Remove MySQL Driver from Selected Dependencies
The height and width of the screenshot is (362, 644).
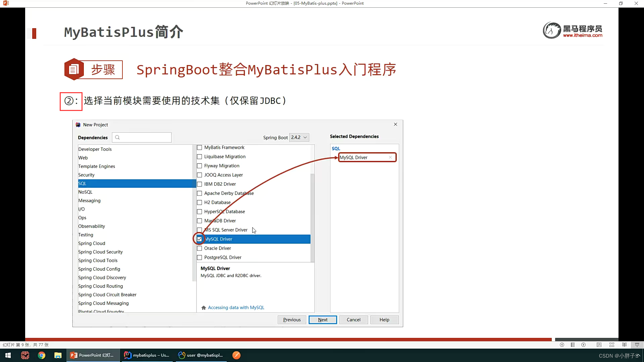point(390,157)
